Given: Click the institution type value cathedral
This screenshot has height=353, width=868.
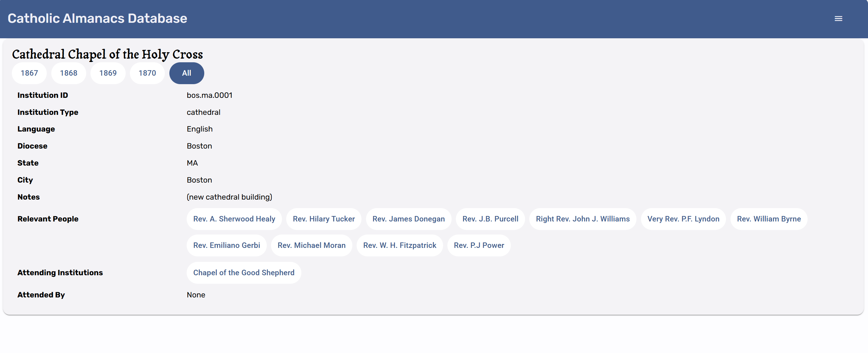Looking at the screenshot, I should tap(204, 112).
